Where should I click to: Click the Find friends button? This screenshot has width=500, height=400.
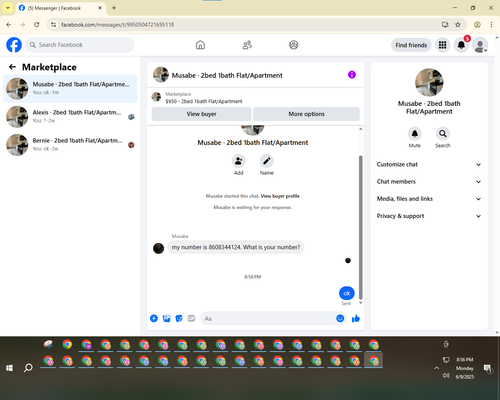click(411, 45)
